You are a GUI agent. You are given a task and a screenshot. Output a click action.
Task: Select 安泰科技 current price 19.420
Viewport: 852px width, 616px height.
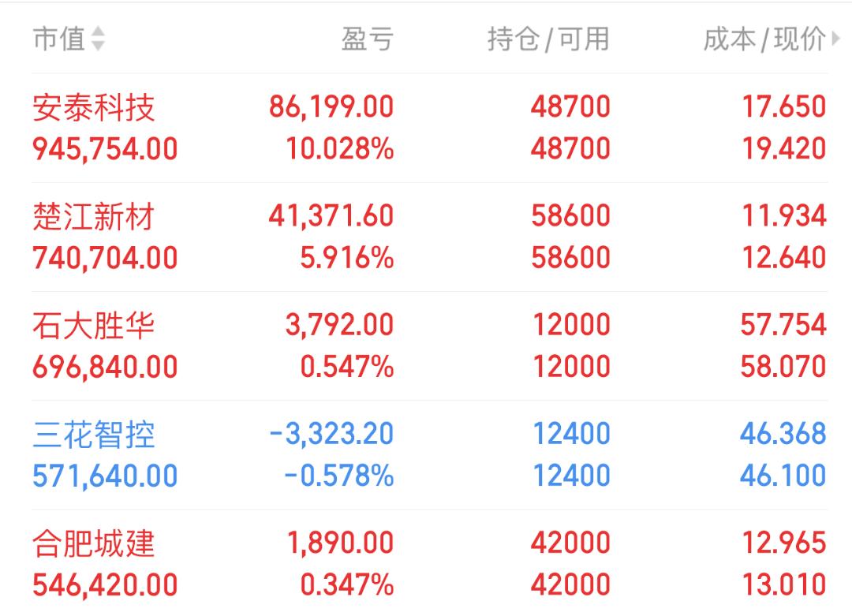784,149
